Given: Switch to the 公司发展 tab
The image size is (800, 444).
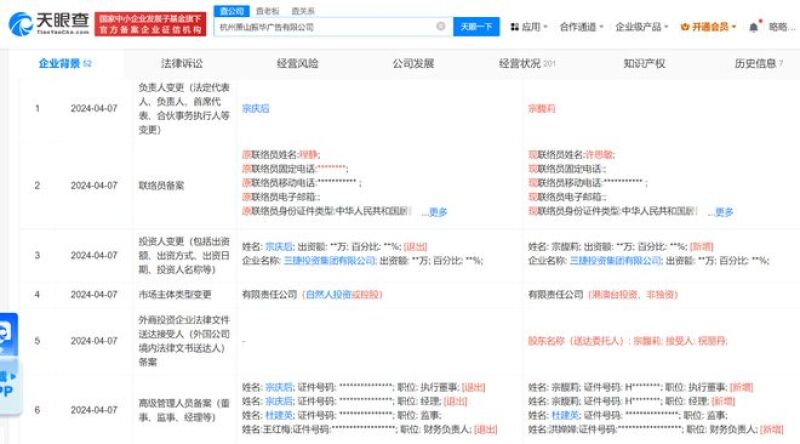Looking at the screenshot, I should coord(413,63).
